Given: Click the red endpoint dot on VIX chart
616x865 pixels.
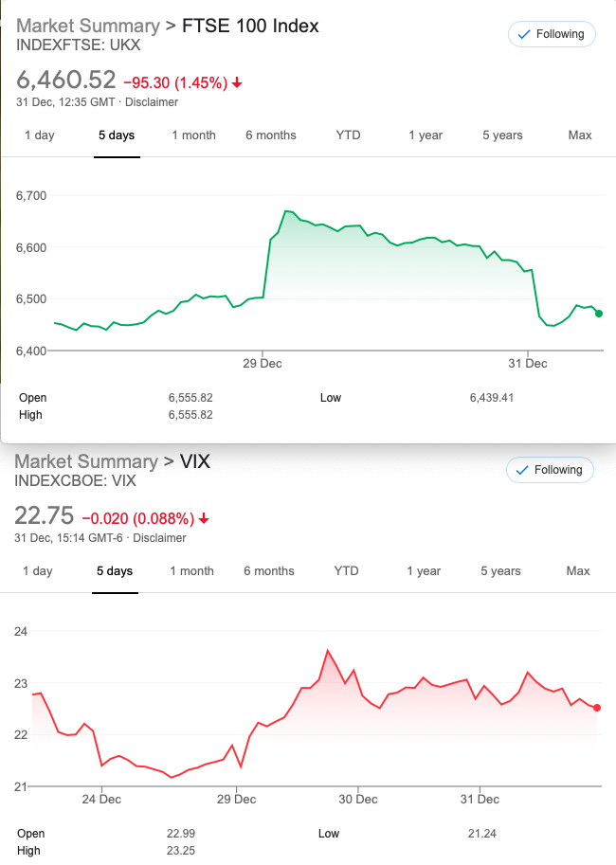Looking at the screenshot, I should (x=597, y=707).
